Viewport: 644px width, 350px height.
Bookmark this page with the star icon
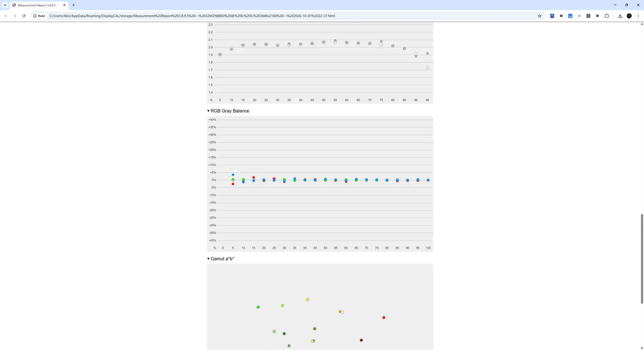540,16
